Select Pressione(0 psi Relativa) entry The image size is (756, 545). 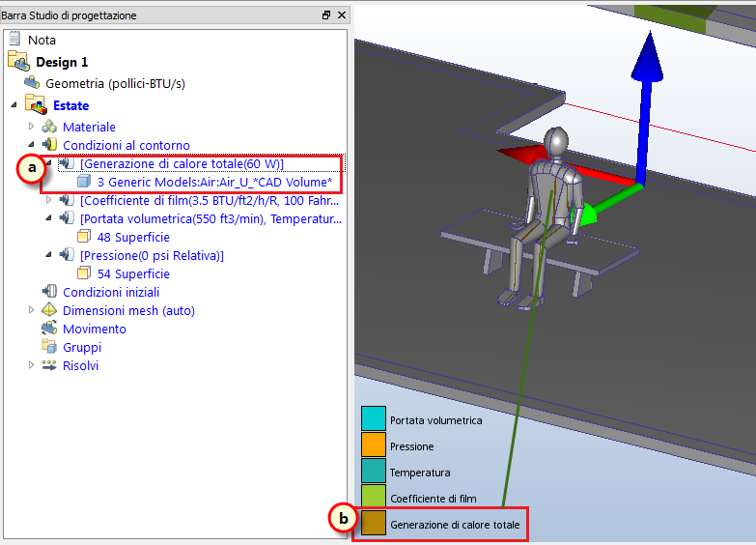(152, 256)
